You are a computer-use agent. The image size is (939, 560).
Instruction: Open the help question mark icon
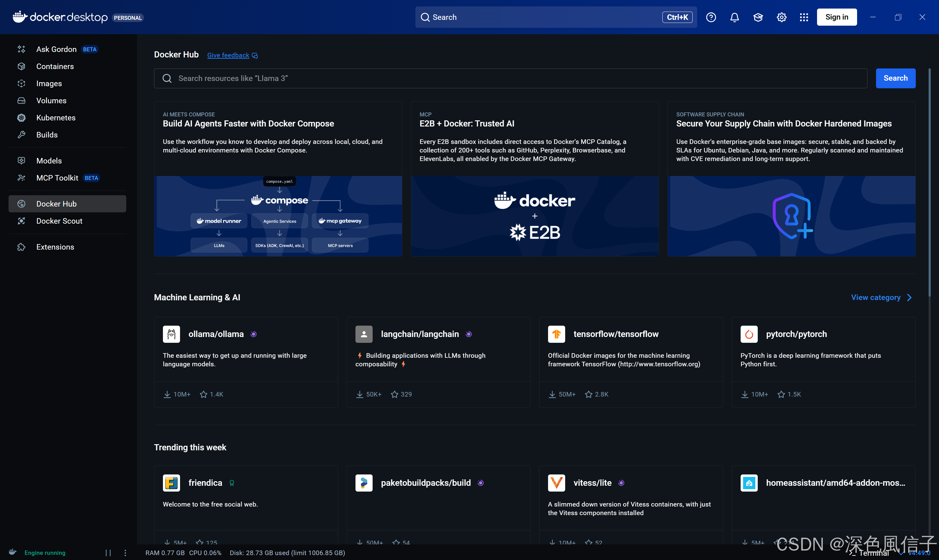coord(711,17)
